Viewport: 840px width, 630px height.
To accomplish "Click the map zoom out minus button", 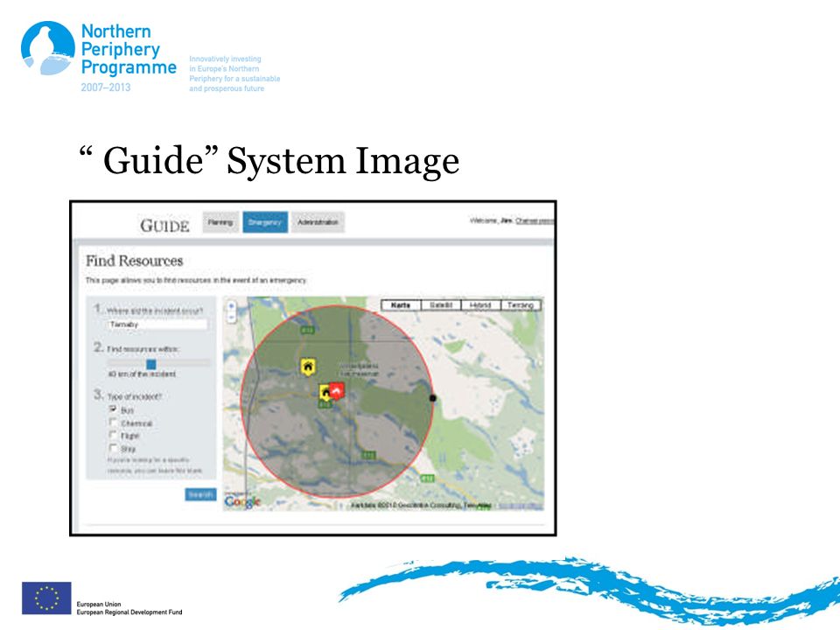I will [231, 318].
